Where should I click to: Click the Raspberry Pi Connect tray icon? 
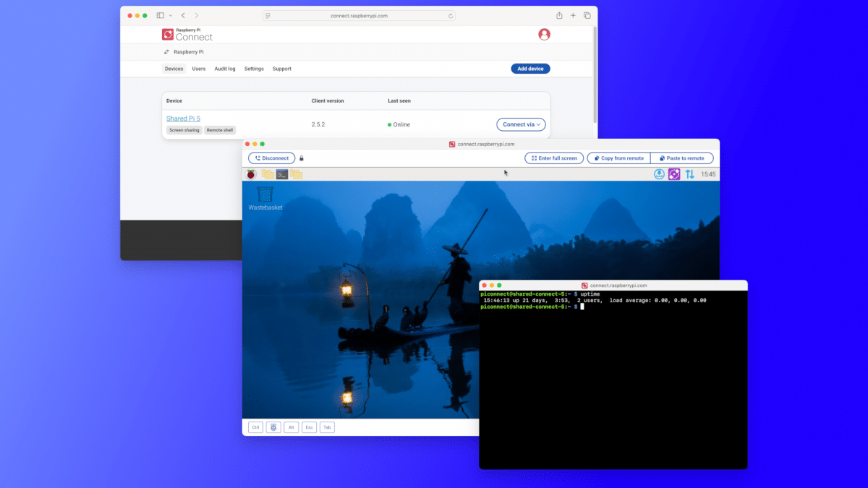pyautogui.click(x=674, y=174)
